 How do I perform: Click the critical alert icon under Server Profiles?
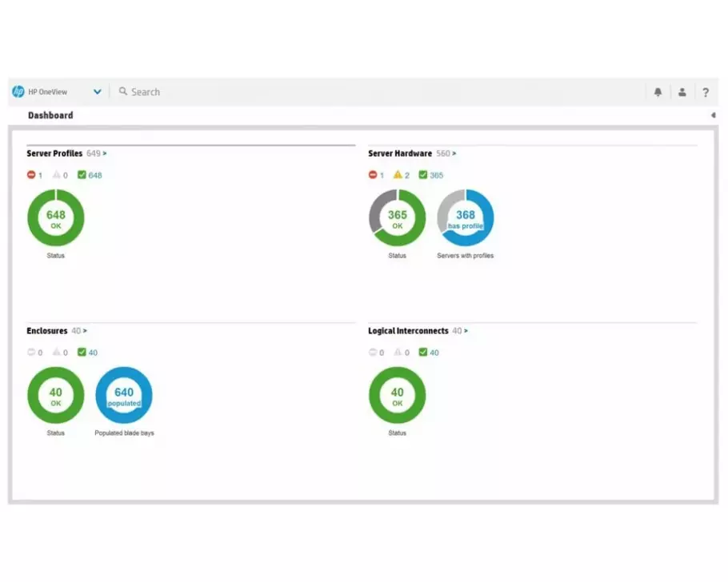tap(30, 174)
